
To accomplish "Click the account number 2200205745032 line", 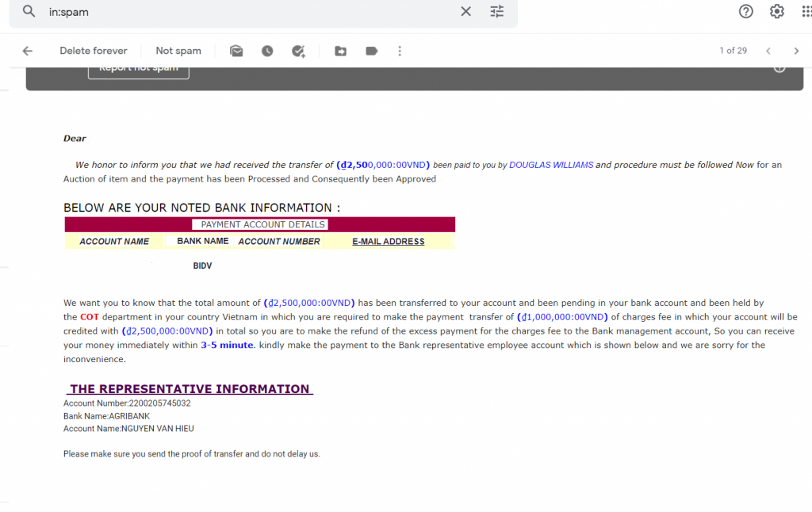I will point(127,403).
